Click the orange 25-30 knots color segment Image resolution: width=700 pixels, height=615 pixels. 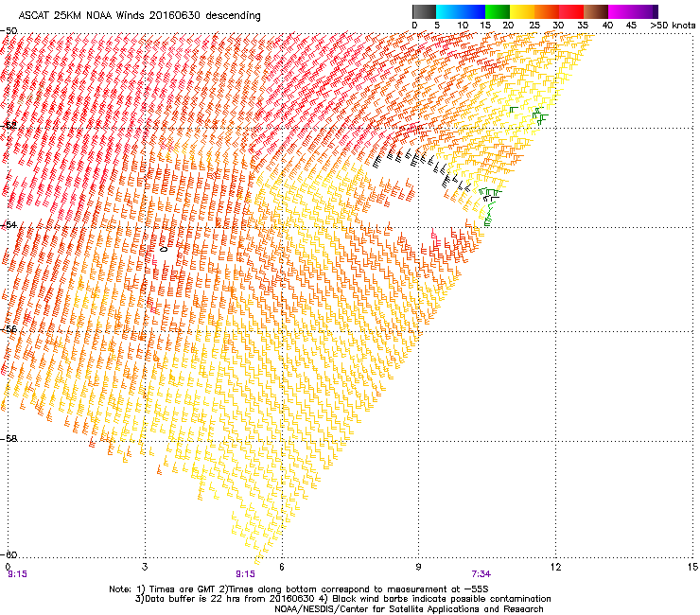pos(547,11)
